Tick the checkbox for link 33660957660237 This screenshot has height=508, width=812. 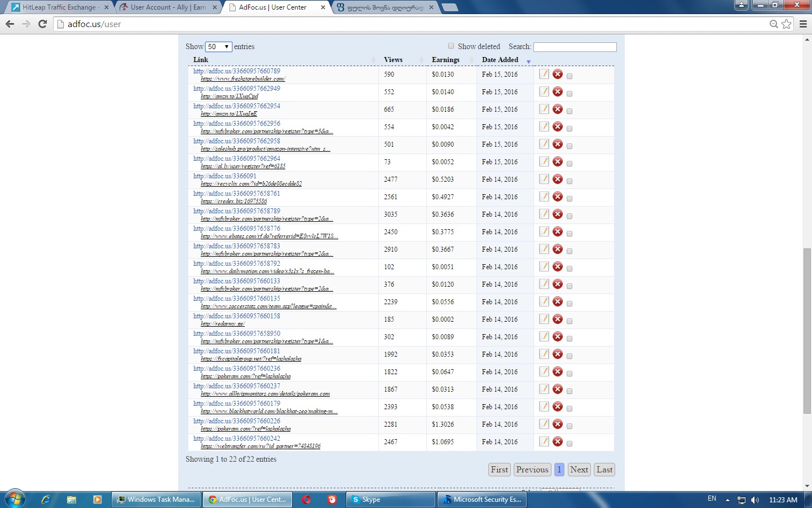click(570, 391)
